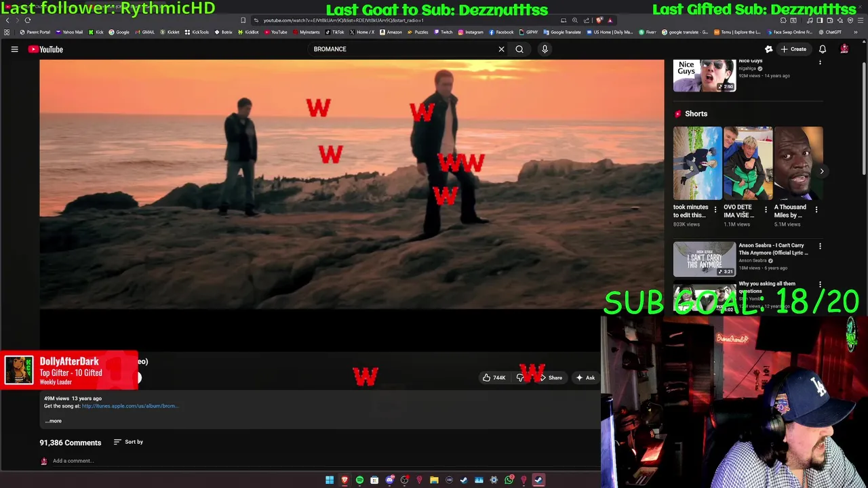868x488 pixels.
Task: Click the browser address bar URL
Action: click(x=343, y=20)
